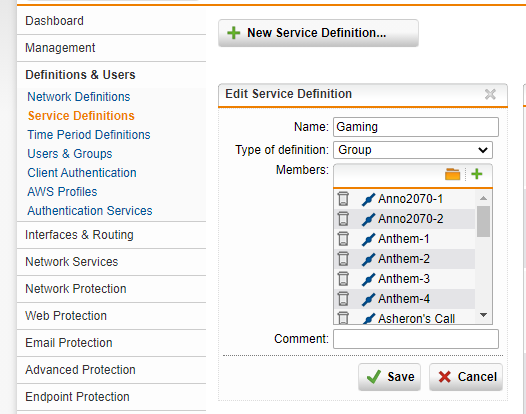Go to Users & Groups
The height and width of the screenshot is (414, 526).
[70, 154]
